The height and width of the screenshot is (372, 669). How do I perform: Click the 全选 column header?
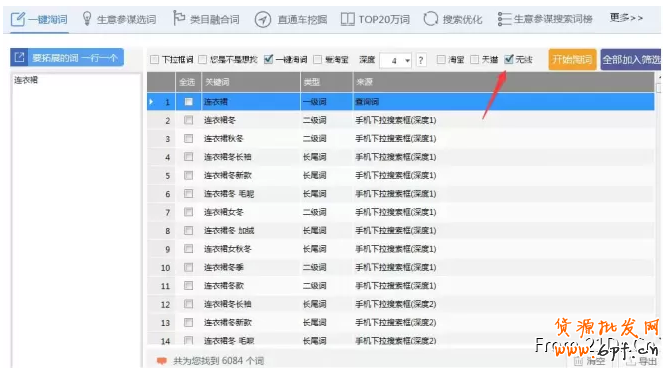(187, 82)
